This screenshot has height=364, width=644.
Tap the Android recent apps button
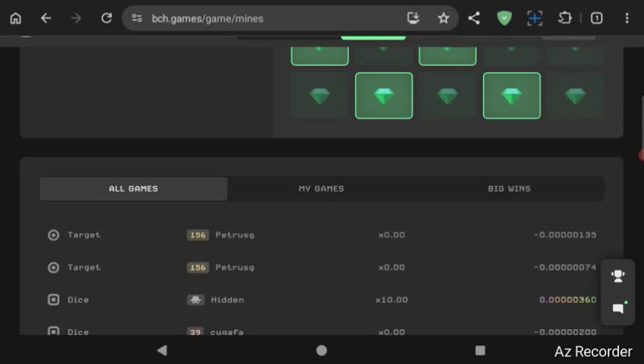480,350
